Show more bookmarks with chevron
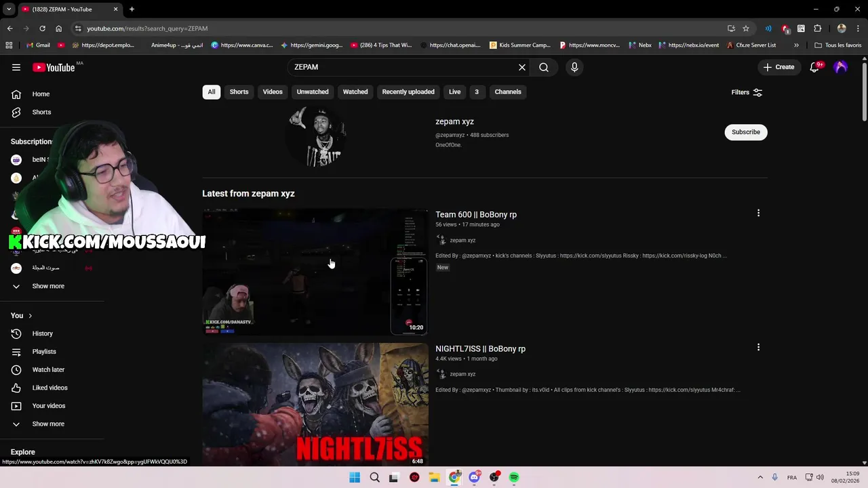 pyautogui.click(x=796, y=45)
